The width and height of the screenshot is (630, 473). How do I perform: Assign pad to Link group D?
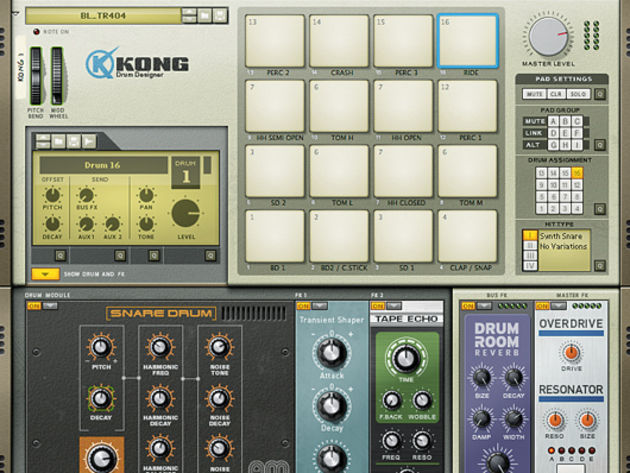click(553, 133)
